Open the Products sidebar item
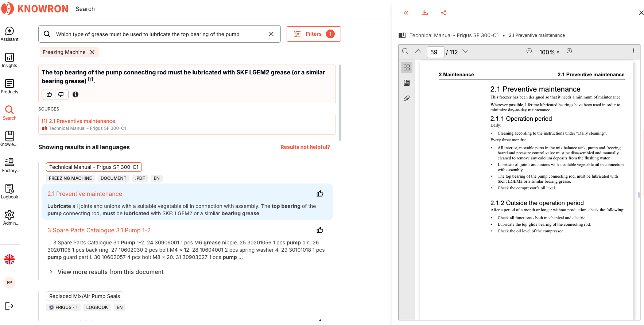 click(x=9, y=86)
